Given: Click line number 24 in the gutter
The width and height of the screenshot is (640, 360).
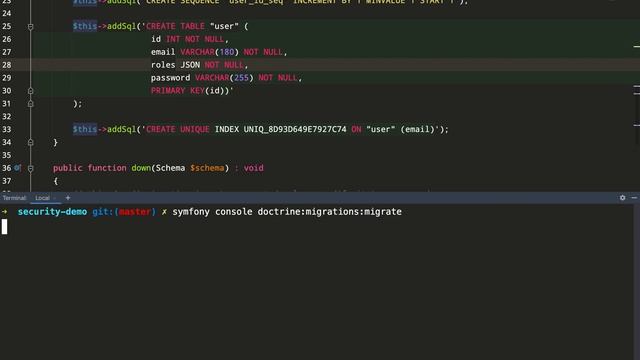Looking at the screenshot, I should (7, 13).
